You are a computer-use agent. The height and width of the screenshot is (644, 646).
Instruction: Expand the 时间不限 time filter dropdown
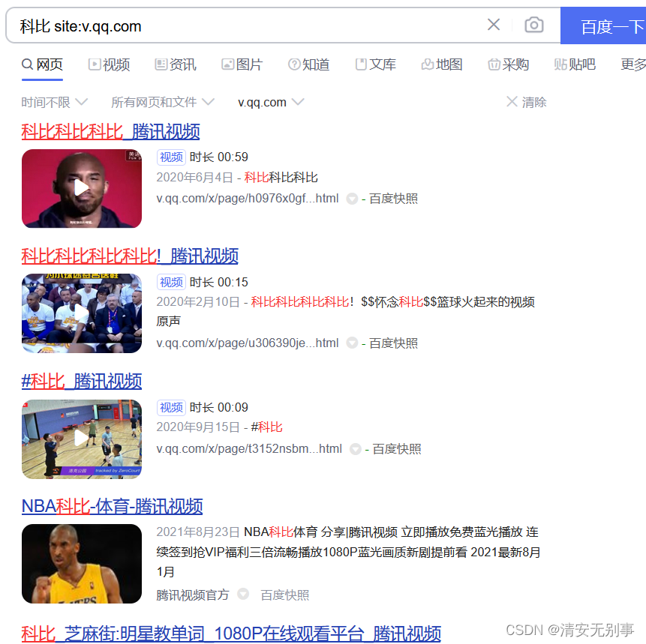pyautogui.click(x=54, y=102)
